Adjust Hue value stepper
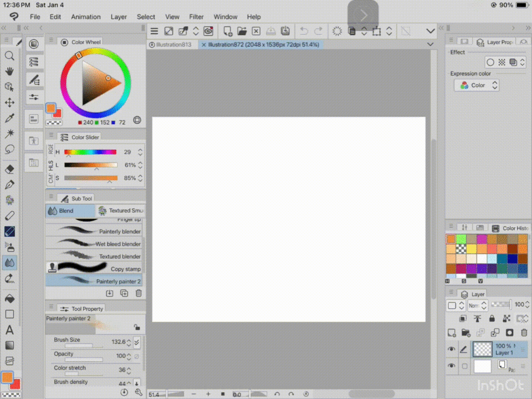 click(140, 152)
